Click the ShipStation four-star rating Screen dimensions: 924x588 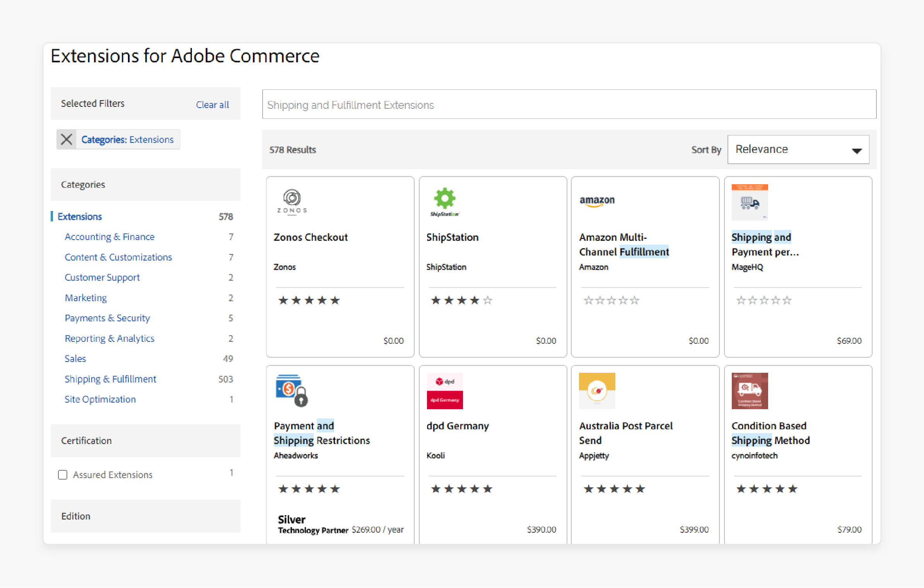tap(461, 300)
